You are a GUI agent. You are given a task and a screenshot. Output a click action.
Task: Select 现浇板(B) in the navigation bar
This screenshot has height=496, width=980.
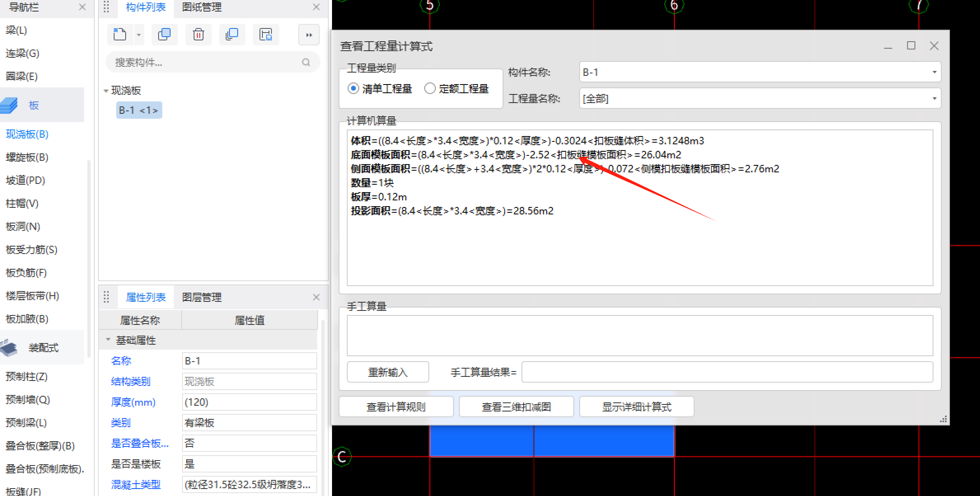[27, 134]
